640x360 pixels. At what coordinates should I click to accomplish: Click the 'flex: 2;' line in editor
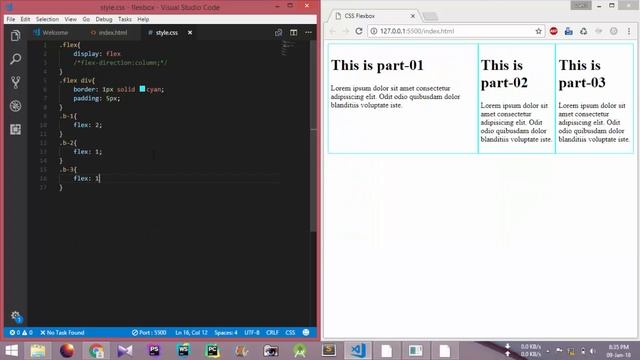87,124
